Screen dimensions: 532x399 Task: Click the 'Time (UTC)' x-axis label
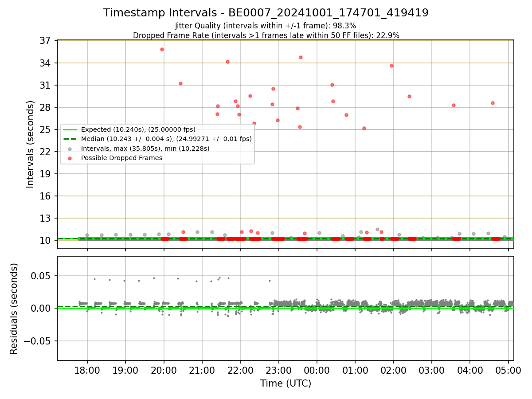286,383
